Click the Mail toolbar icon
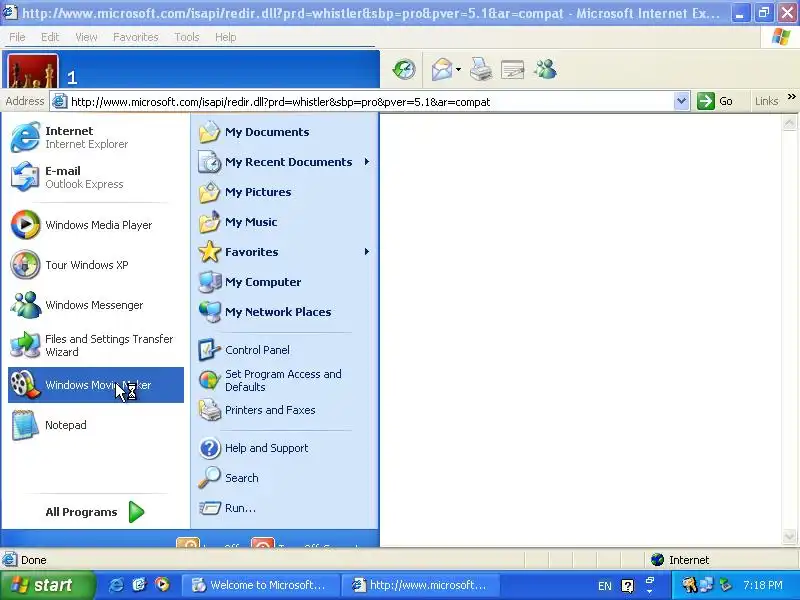This screenshot has width=800, height=600. tap(442, 69)
